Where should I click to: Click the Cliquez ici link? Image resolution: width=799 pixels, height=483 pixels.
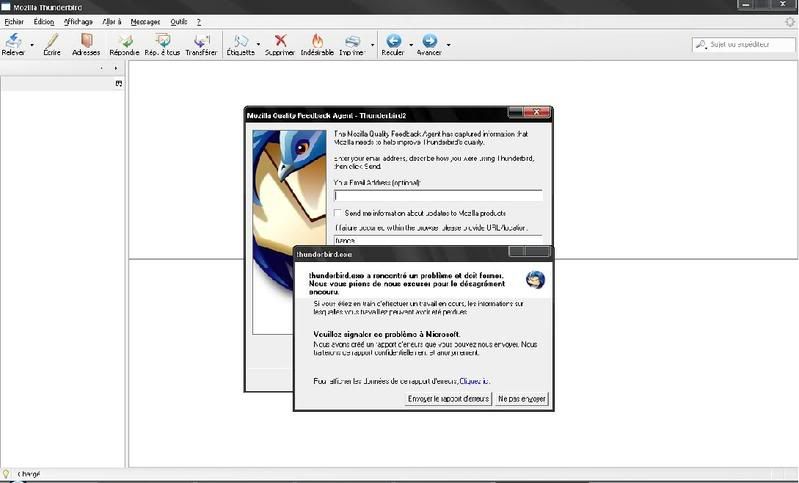(474, 381)
